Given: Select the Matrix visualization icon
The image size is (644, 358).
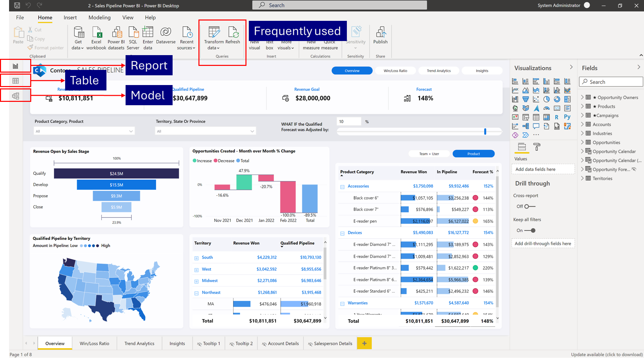Looking at the screenshot, I should click(x=547, y=117).
